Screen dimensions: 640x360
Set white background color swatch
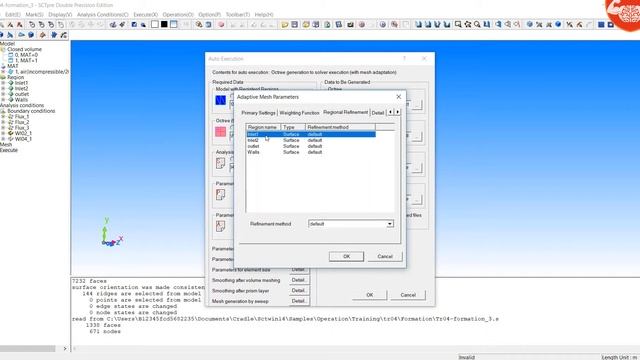pyautogui.click(x=155, y=24)
